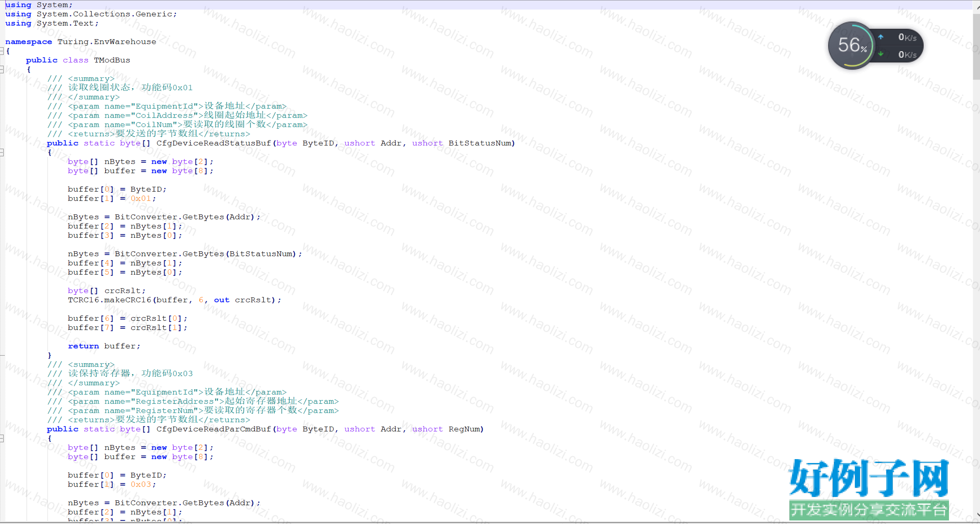
Task: Click the comment mentioning 功能码0x03
Action: 120,374
